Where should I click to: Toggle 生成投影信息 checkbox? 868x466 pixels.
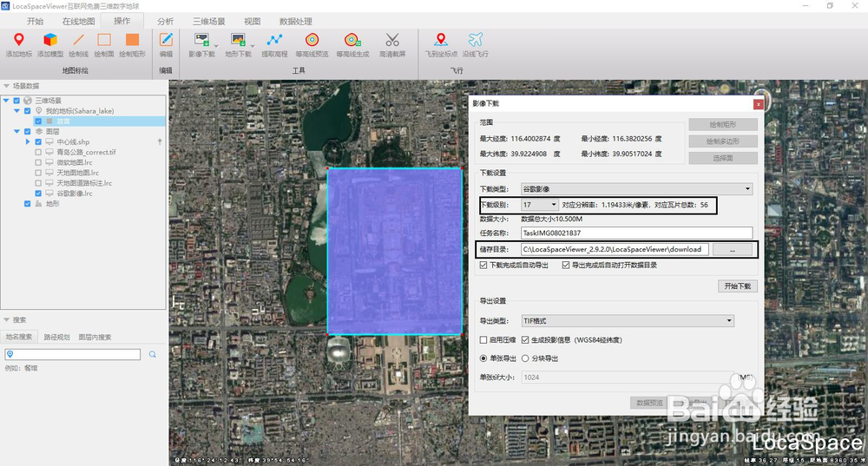(525, 340)
